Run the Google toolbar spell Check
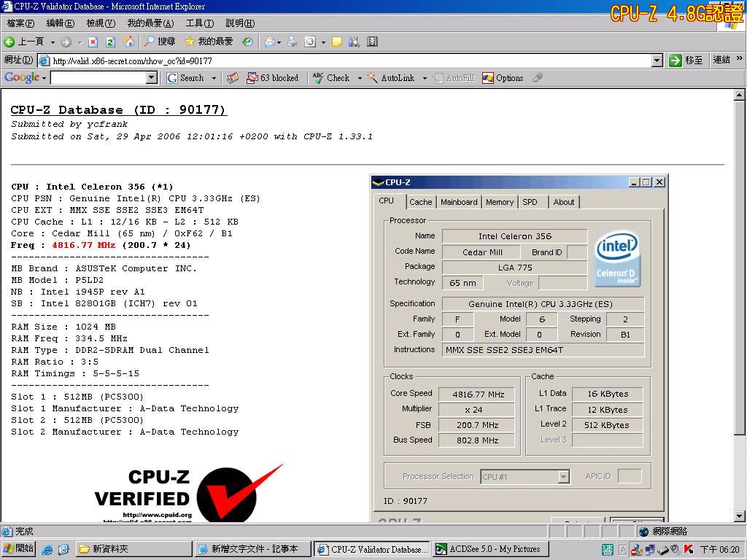Image resolution: width=747 pixels, height=560 pixels. tap(331, 77)
